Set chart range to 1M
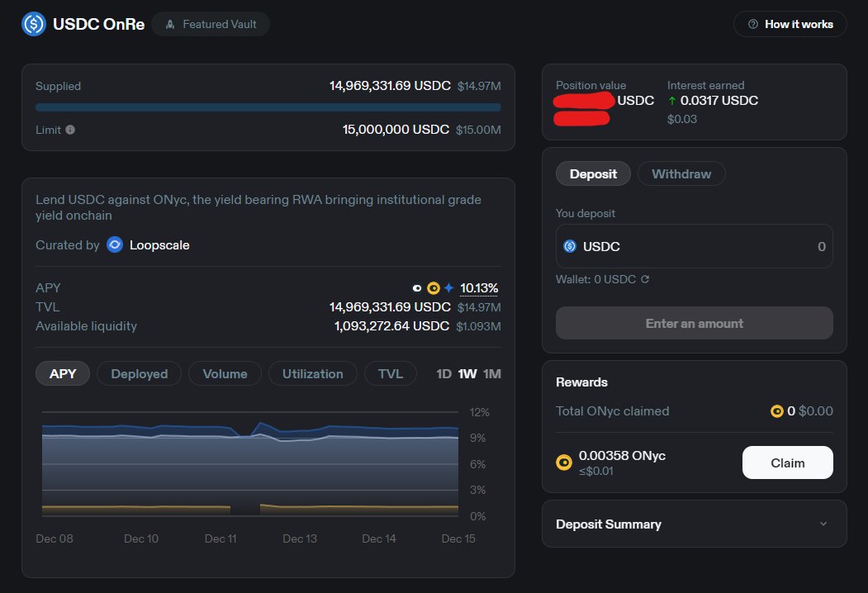 point(492,374)
